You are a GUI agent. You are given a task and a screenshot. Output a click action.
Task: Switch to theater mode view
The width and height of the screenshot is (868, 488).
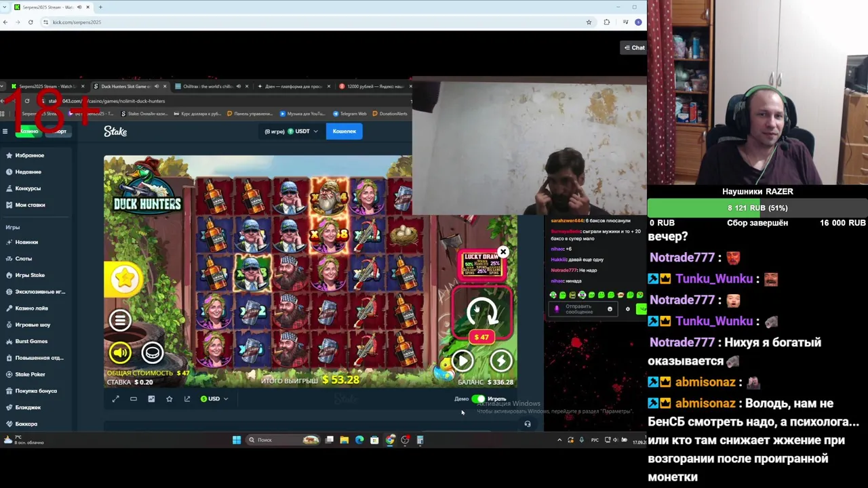pos(134,399)
